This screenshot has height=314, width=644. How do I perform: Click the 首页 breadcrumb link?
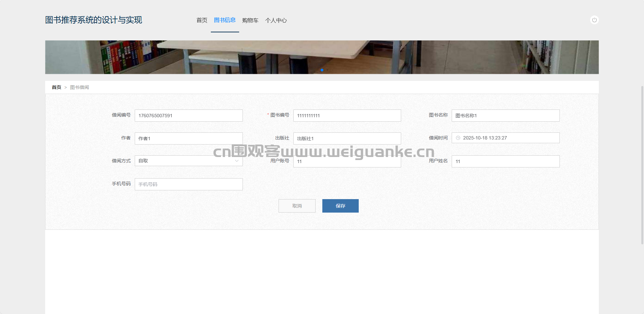tap(56, 87)
